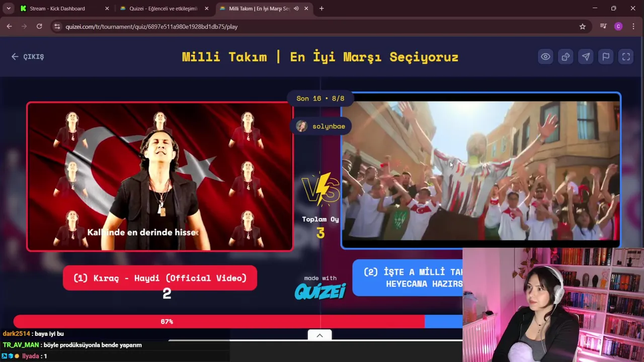Close the Milli Takım quiz tab
This screenshot has height=362, width=644.
pos(306,9)
